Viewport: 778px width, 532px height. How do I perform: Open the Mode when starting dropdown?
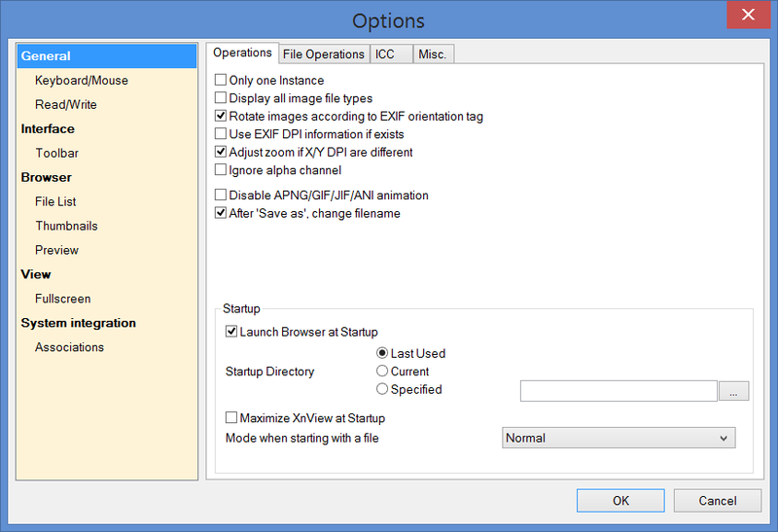(x=618, y=439)
